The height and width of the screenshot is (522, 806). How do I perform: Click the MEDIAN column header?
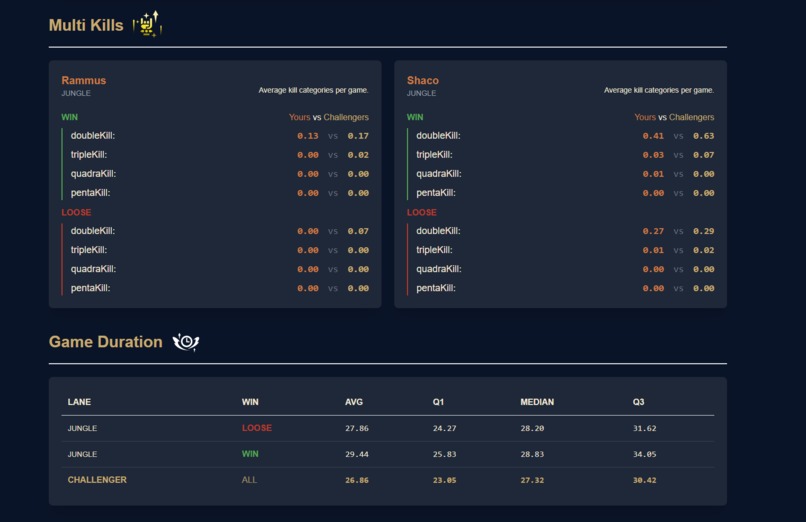pyautogui.click(x=537, y=402)
